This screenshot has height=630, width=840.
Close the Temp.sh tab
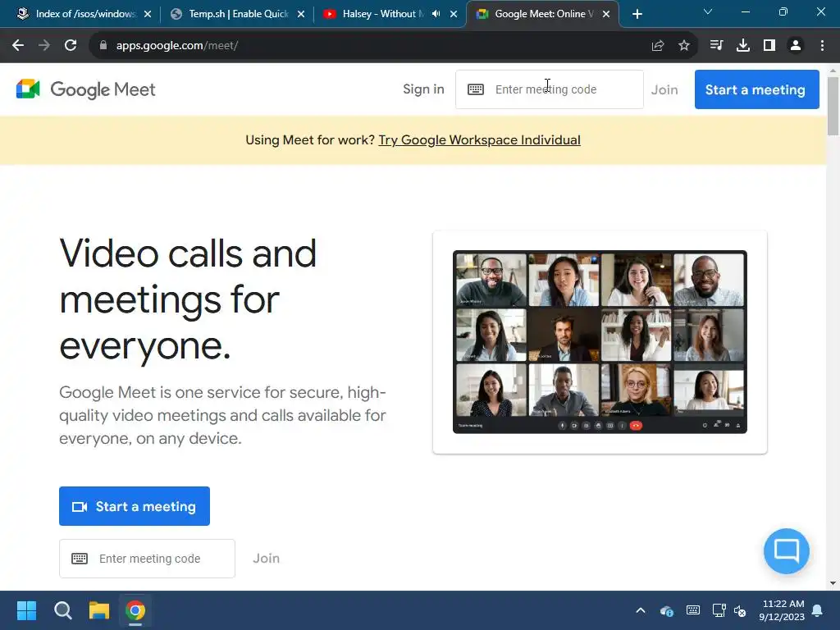tap(301, 14)
